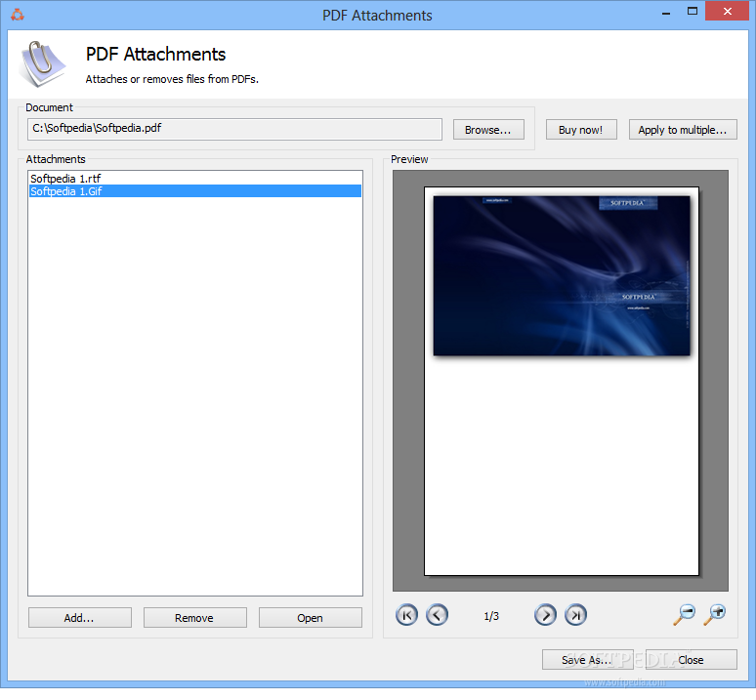Go to first page of preview
The width and height of the screenshot is (756, 700).
pyautogui.click(x=406, y=615)
